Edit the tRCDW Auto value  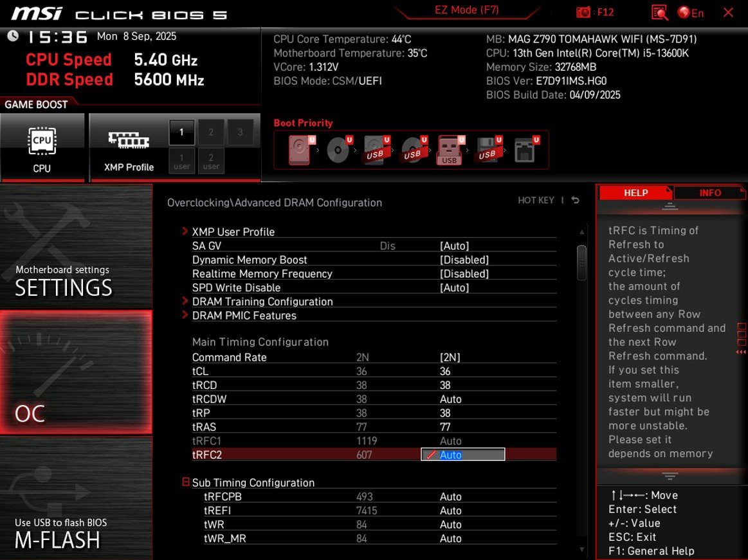tap(450, 399)
